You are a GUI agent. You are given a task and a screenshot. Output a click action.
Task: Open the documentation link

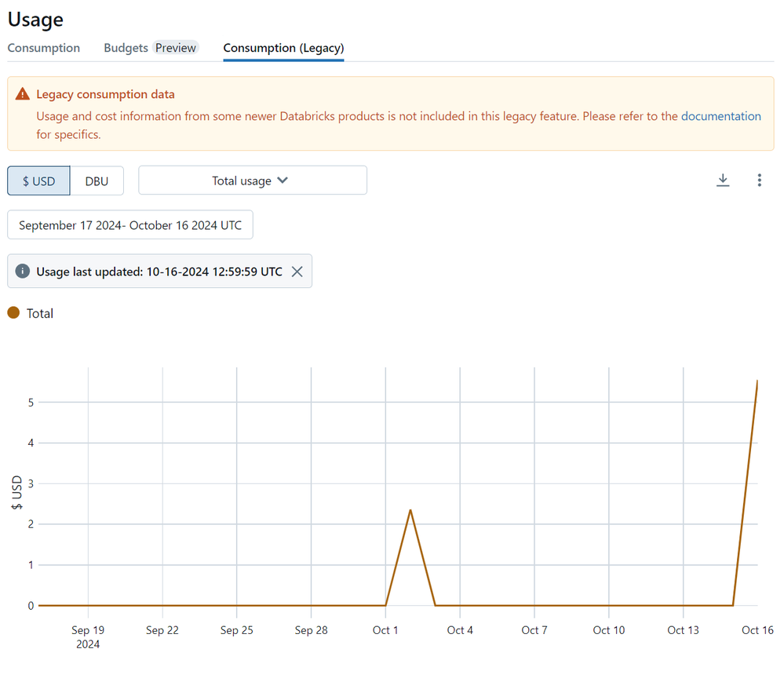pyautogui.click(x=720, y=116)
